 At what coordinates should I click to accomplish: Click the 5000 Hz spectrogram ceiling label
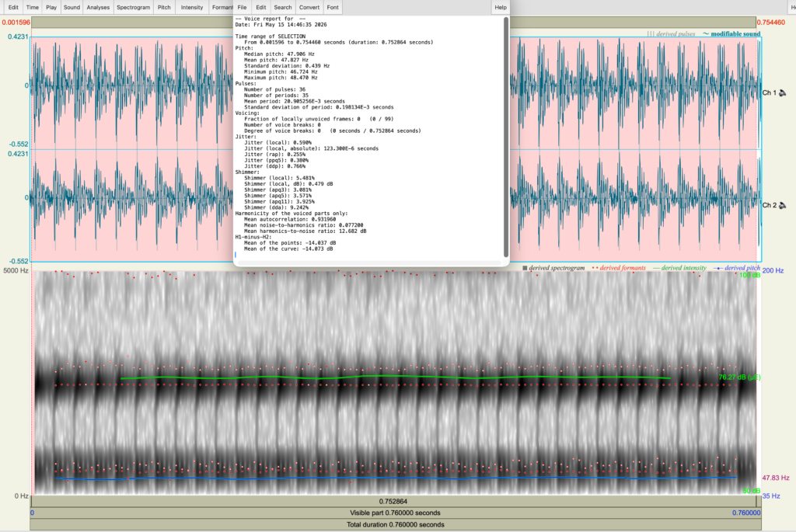(16, 270)
